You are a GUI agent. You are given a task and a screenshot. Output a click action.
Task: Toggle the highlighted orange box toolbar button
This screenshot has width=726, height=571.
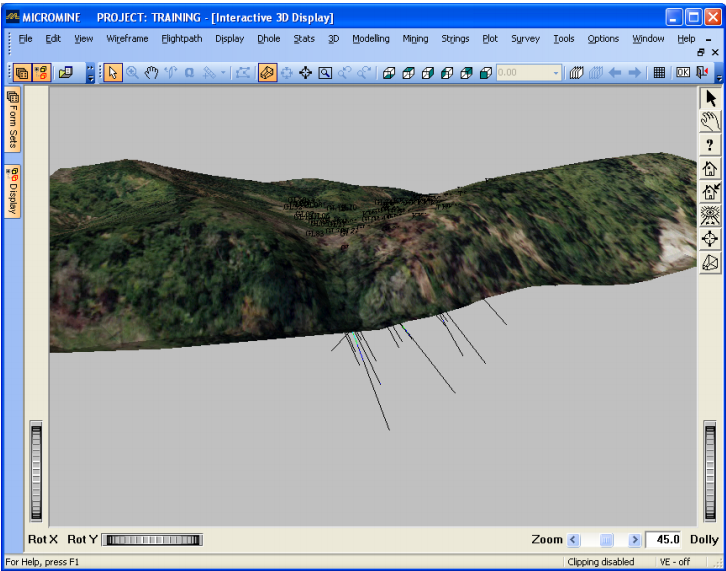coord(267,73)
